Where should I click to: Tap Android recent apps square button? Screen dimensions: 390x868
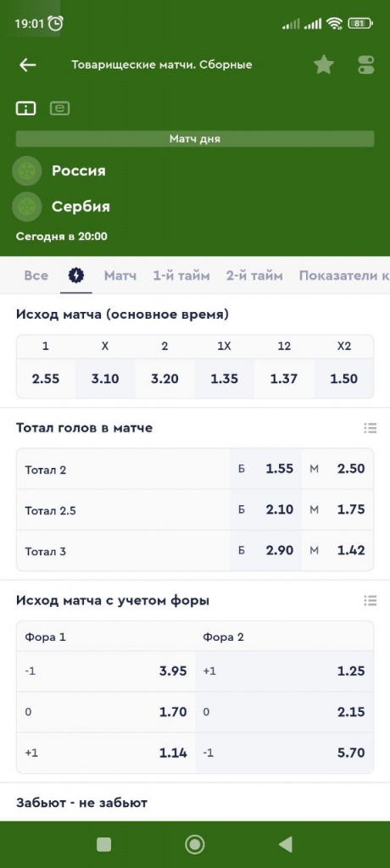[x=103, y=844]
